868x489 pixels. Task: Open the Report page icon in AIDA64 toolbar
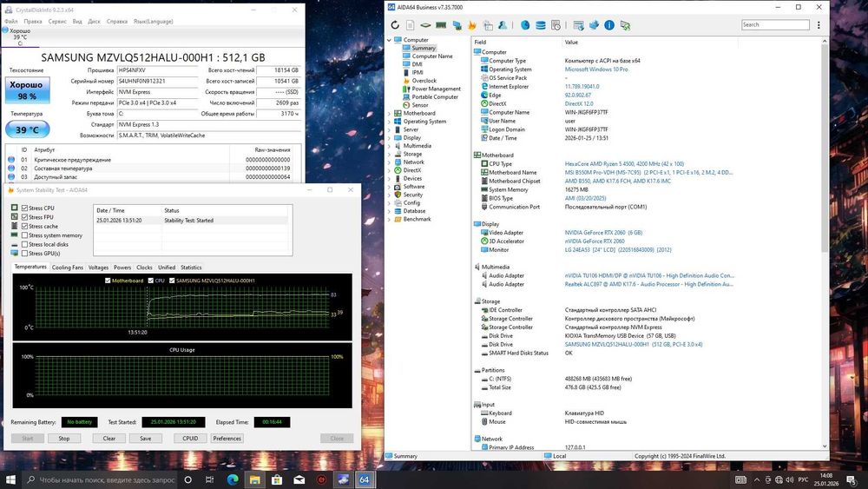[x=411, y=25]
